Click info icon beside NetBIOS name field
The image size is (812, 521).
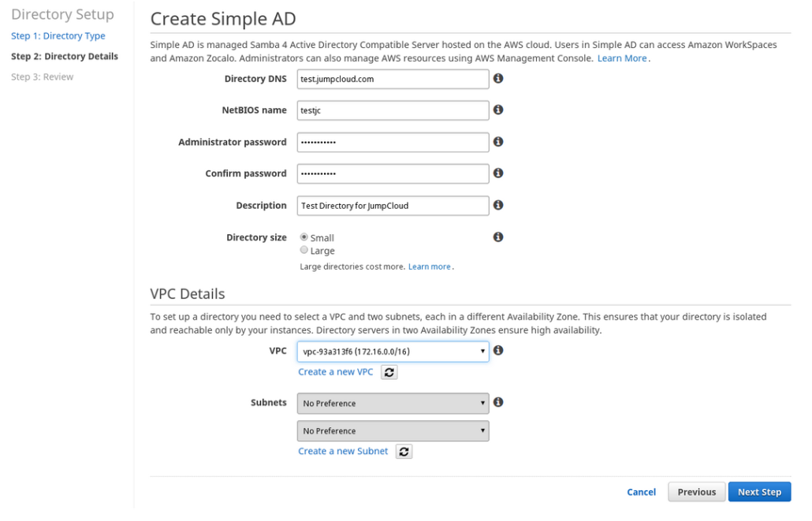pyautogui.click(x=498, y=110)
